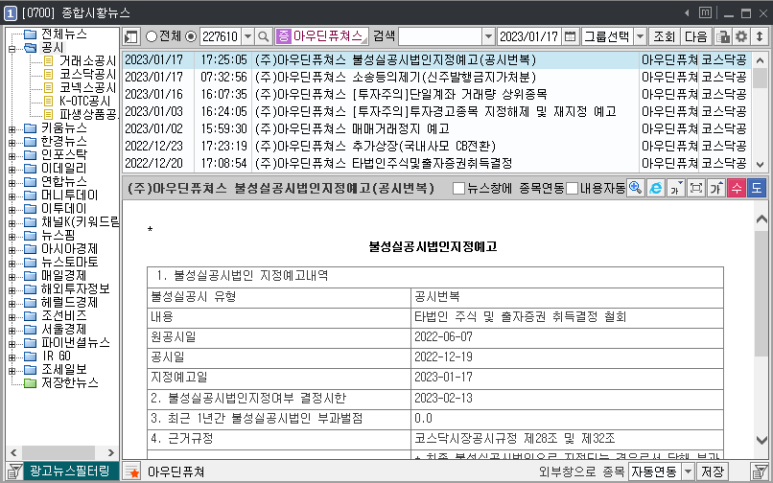Click the 검색 keyword input field
The height and width of the screenshot is (483, 773).
(440, 36)
